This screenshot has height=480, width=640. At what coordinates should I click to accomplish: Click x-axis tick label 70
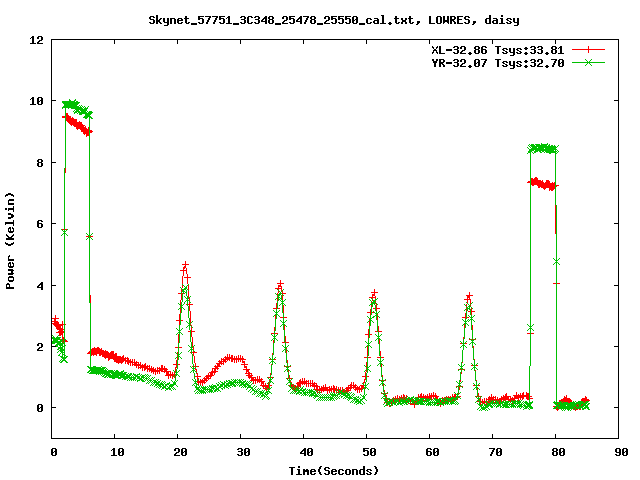(x=495, y=452)
